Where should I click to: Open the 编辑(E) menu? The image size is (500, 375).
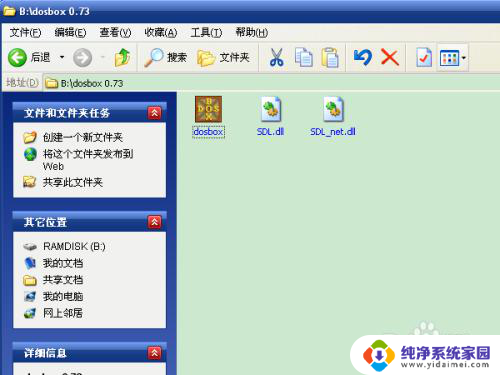point(70,33)
